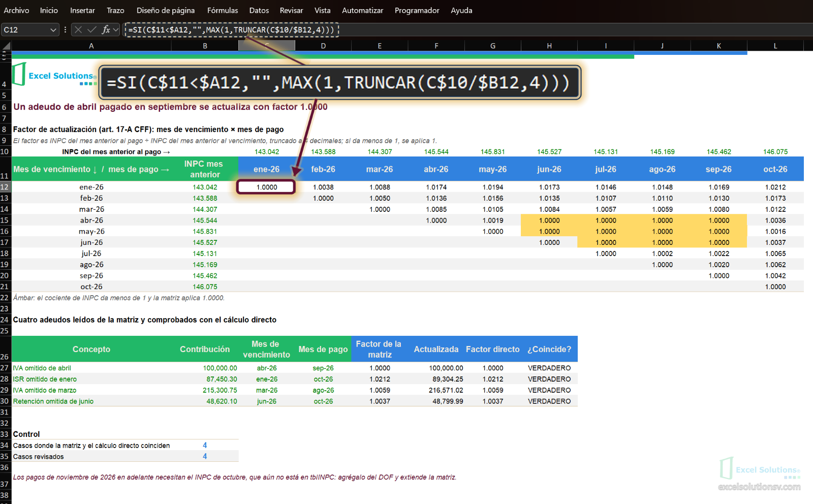
Task: Open the Automatizar tab
Action: tap(363, 10)
